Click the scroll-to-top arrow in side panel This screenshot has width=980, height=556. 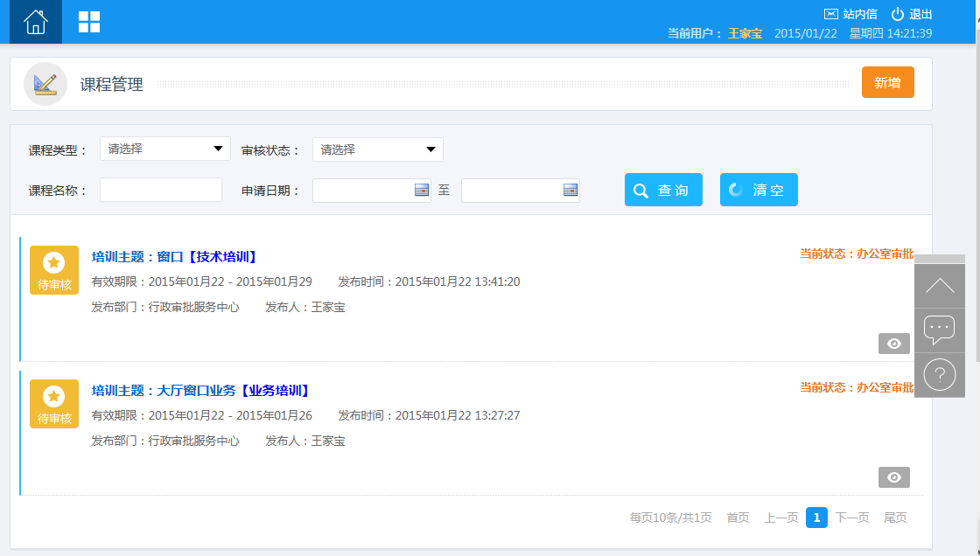tap(940, 286)
